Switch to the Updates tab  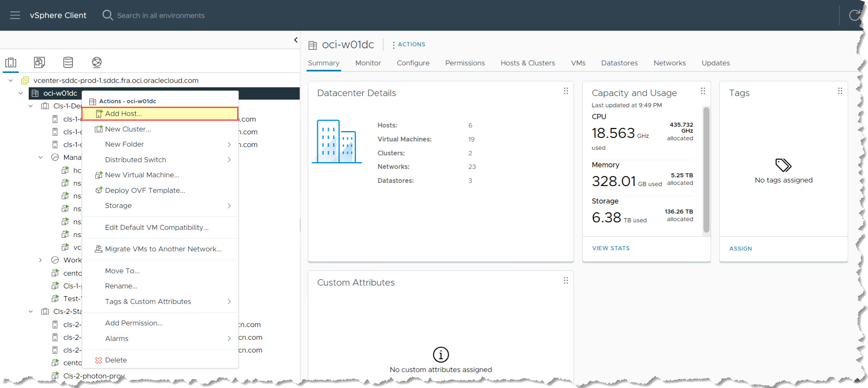(x=716, y=63)
